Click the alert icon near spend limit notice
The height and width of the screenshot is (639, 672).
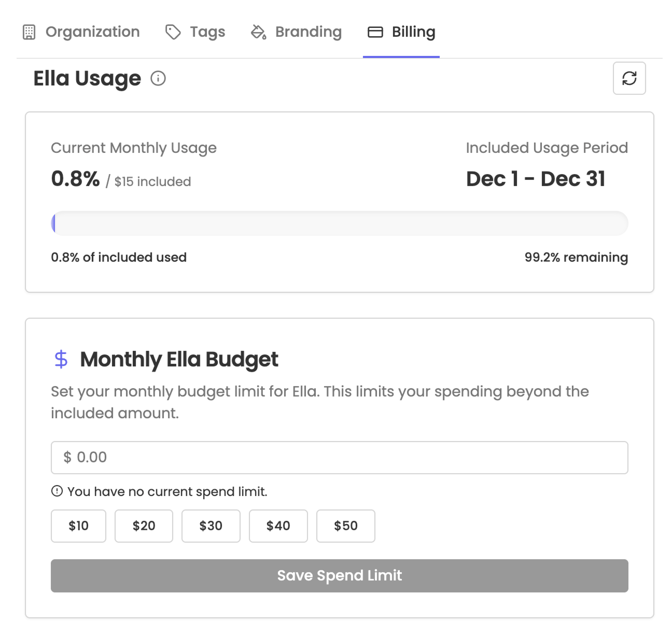[57, 491]
